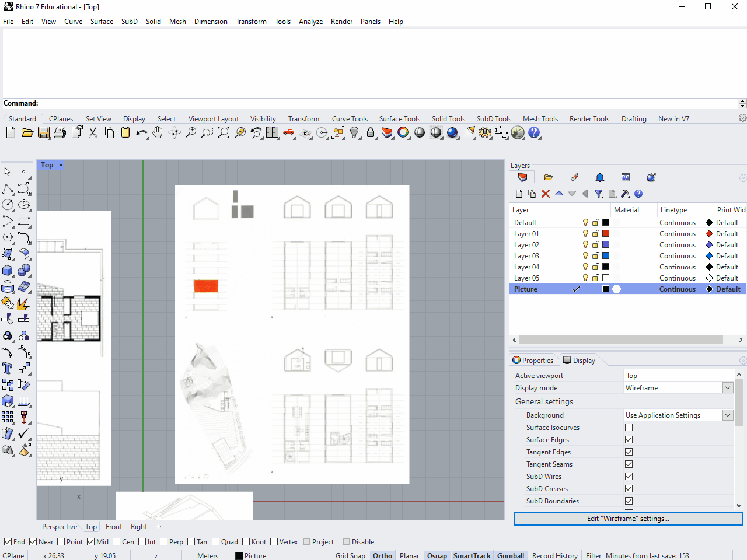Toggle the Near osnap checkbox

[x=33, y=542]
